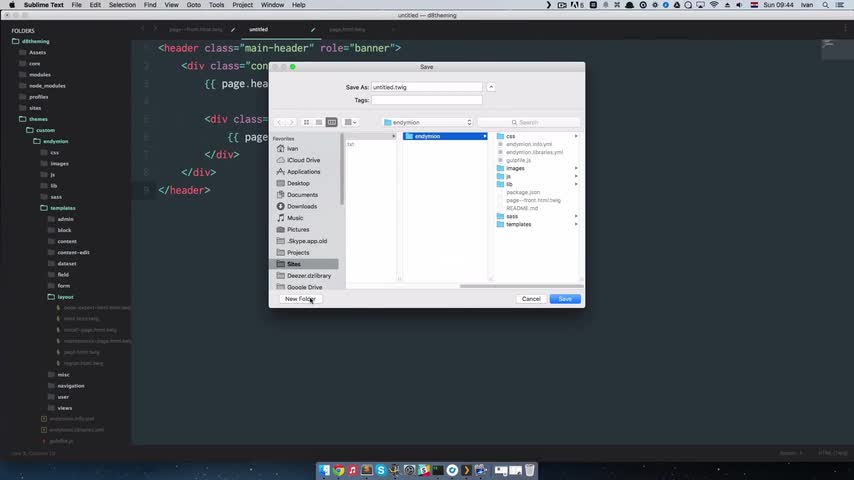Open the Wi-Fi status menu
This screenshot has height=480, width=854.
click(714, 5)
